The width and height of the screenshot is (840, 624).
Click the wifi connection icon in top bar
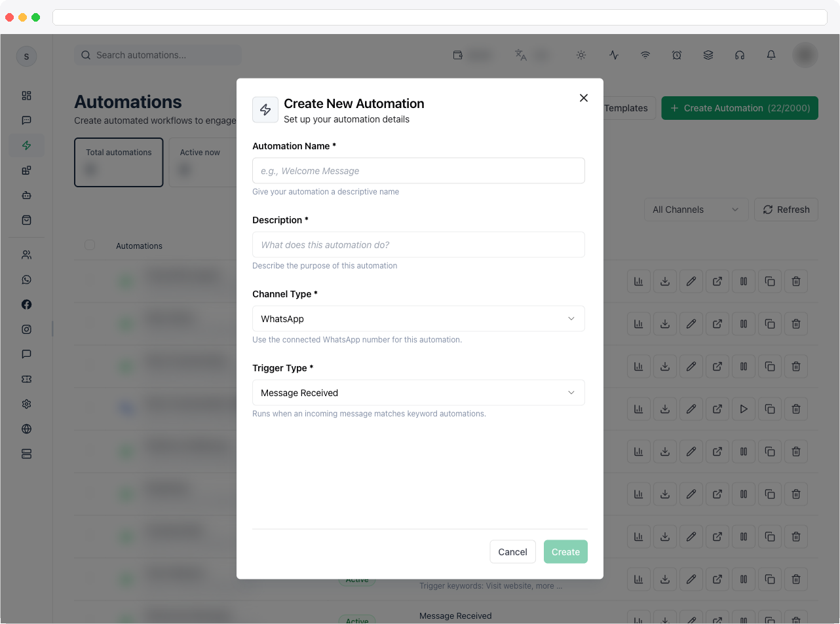point(645,55)
